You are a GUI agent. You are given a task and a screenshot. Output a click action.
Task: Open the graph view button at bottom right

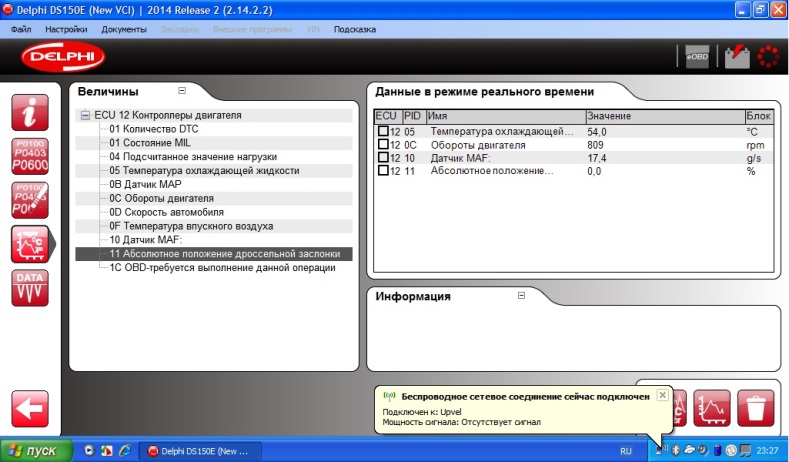click(712, 408)
